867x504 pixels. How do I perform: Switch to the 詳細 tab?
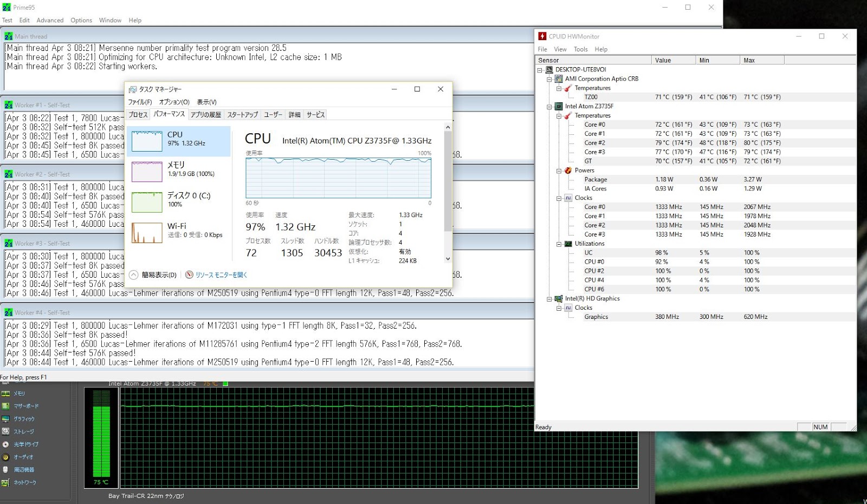click(294, 115)
